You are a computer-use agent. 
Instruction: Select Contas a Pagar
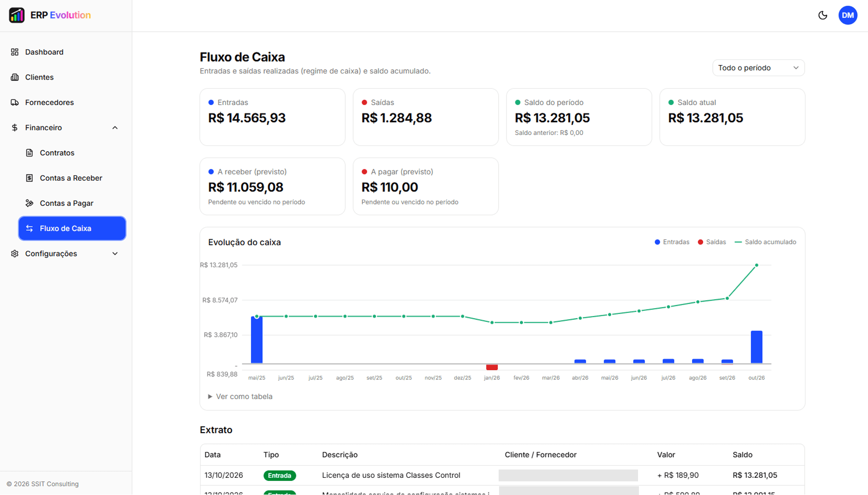point(72,203)
